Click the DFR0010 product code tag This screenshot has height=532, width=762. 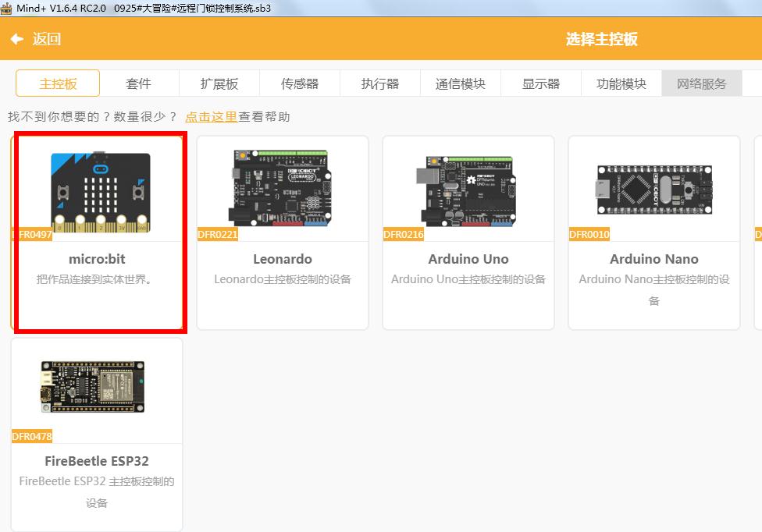click(589, 235)
